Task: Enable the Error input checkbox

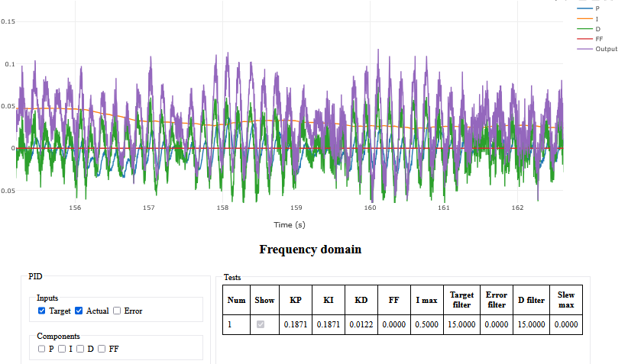Action: [x=117, y=311]
